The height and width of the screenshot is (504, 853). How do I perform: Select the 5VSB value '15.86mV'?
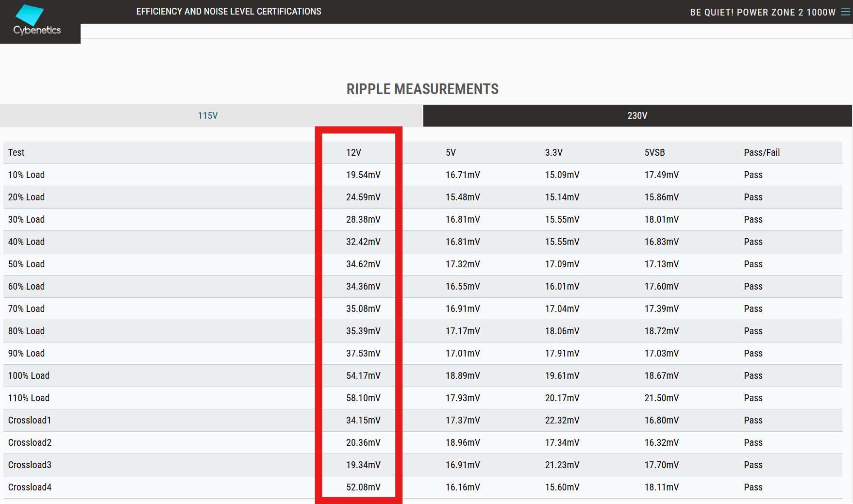pos(662,197)
